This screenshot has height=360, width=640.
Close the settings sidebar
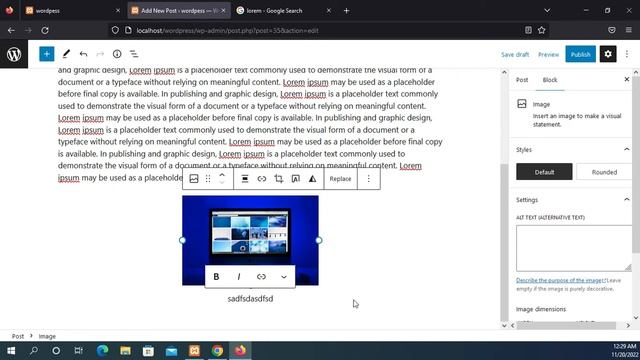pyautogui.click(x=627, y=79)
